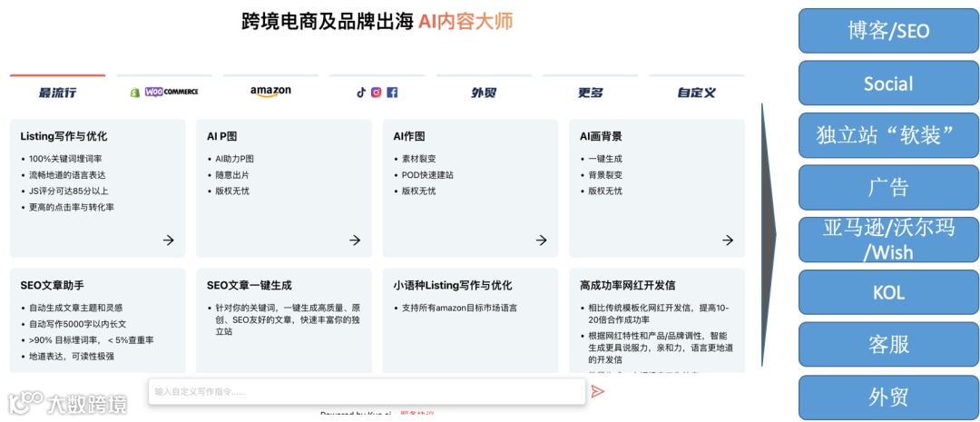
Task: Select the TikTok icon in tabs
Action: (x=360, y=93)
